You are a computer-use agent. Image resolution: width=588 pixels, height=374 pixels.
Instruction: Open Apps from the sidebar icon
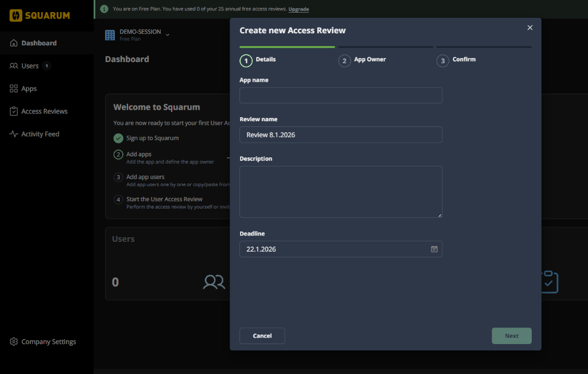(x=13, y=88)
